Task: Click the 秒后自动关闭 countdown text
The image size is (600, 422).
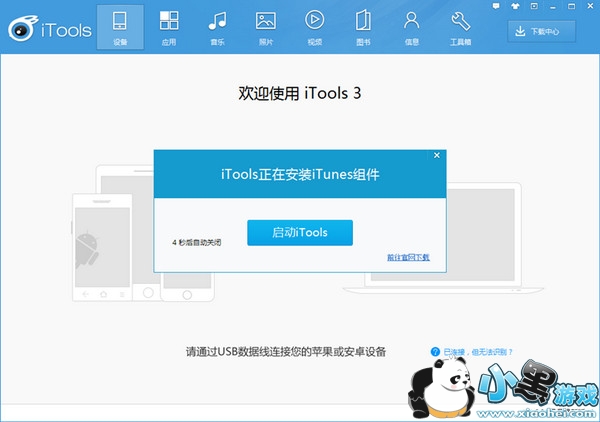Action: click(x=197, y=243)
